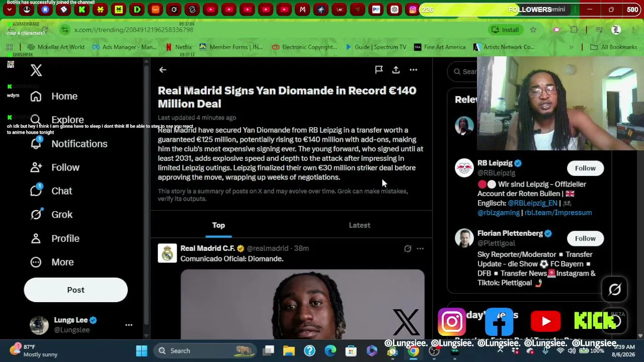Click the browser address bar URL
Screen dimensions: 644x362
(x=134, y=30)
